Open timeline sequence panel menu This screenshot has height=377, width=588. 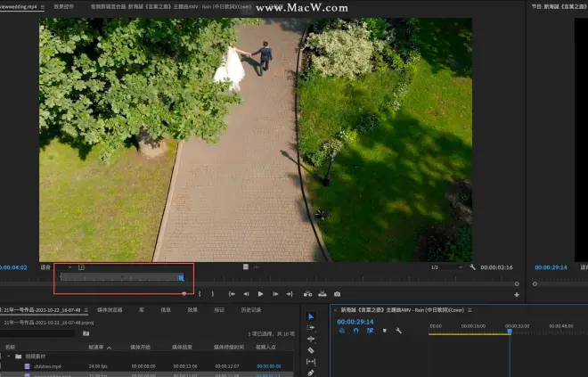pyautogui.click(x=470, y=310)
